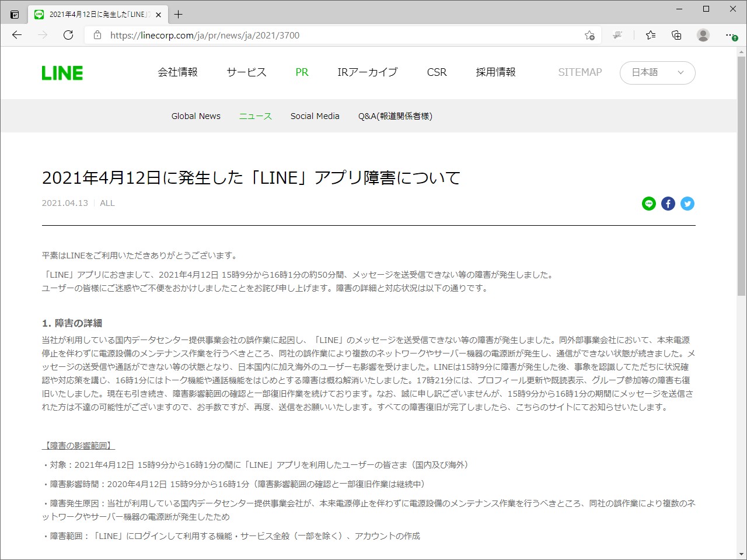This screenshot has width=747, height=560.
Task: Open the Collections icon in the browser
Action: pos(676,35)
